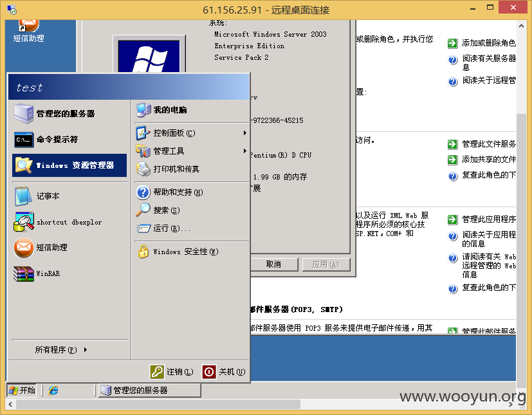Open 复查此角色的下 link under file server
532x415 pixels.
(x=488, y=175)
